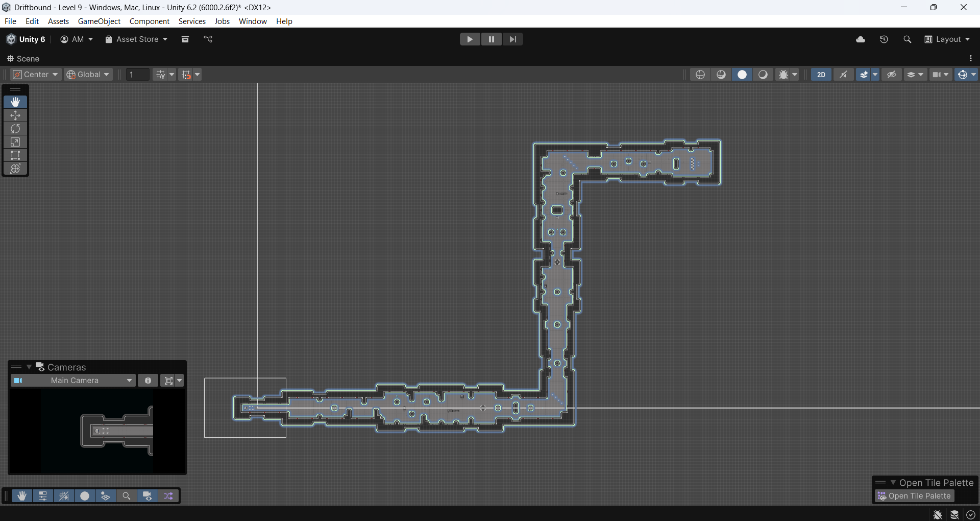Open the AM account dropdown
The height and width of the screenshot is (521, 980).
coord(77,39)
